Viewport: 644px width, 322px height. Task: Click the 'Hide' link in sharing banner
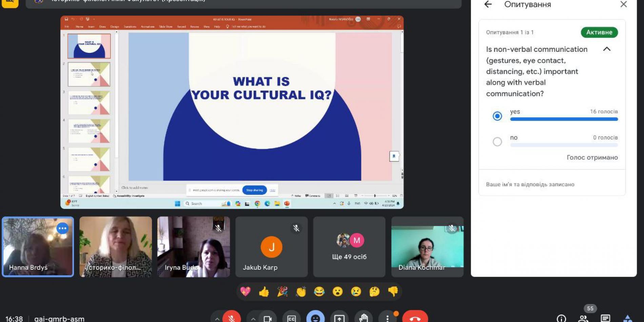point(273,190)
